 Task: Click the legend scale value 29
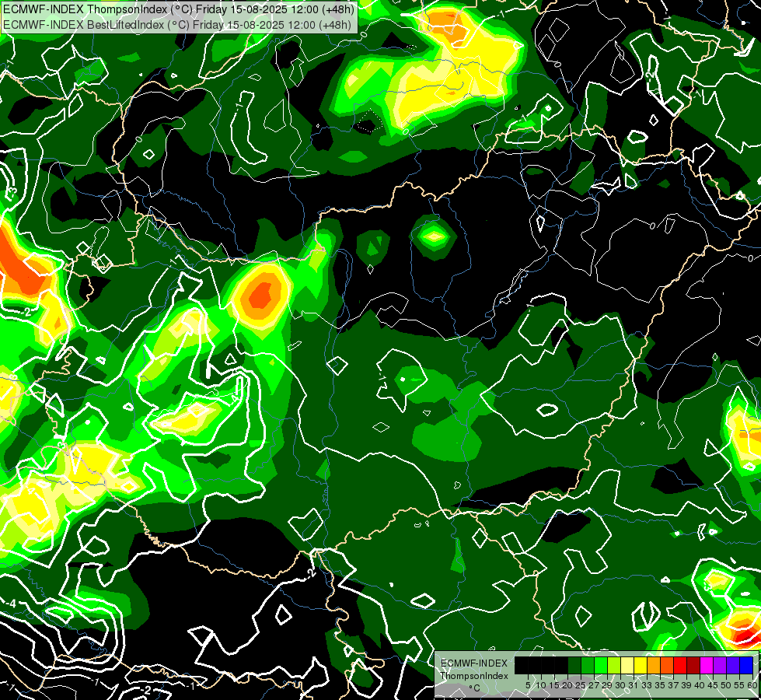coord(608,685)
